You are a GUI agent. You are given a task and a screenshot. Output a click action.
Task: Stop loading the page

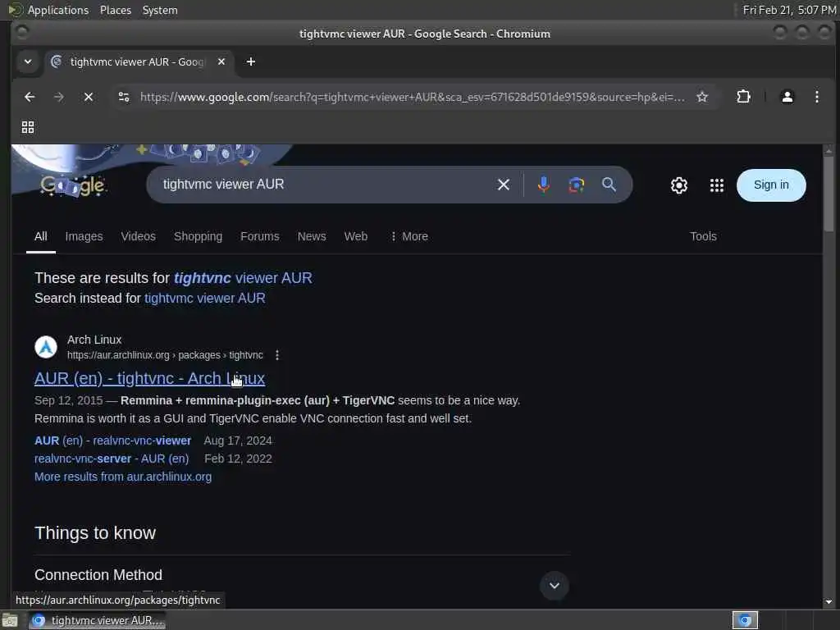click(x=89, y=97)
